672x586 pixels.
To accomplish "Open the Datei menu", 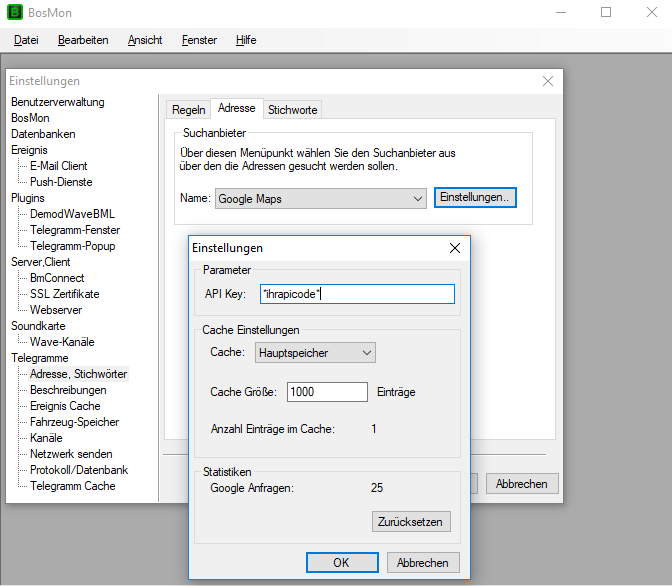I will (x=26, y=40).
